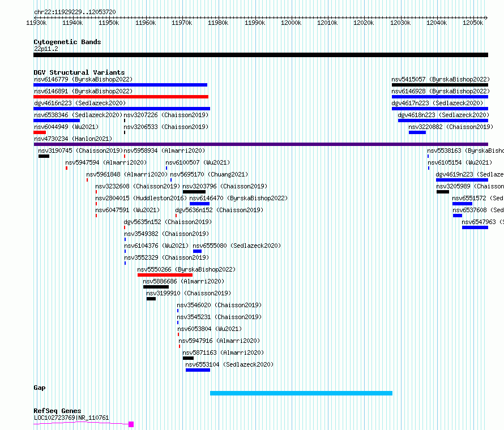Select the nsv2804015 (Huddleston2016) label

pos(141,198)
